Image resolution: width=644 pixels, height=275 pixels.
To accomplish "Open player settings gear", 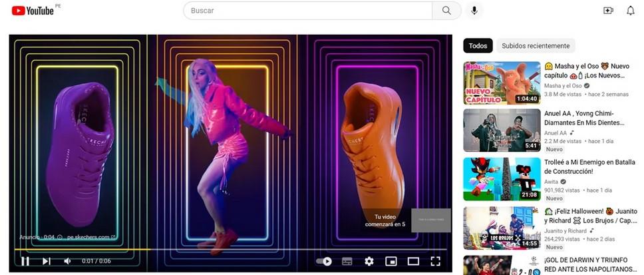I will pyautogui.click(x=369, y=261).
